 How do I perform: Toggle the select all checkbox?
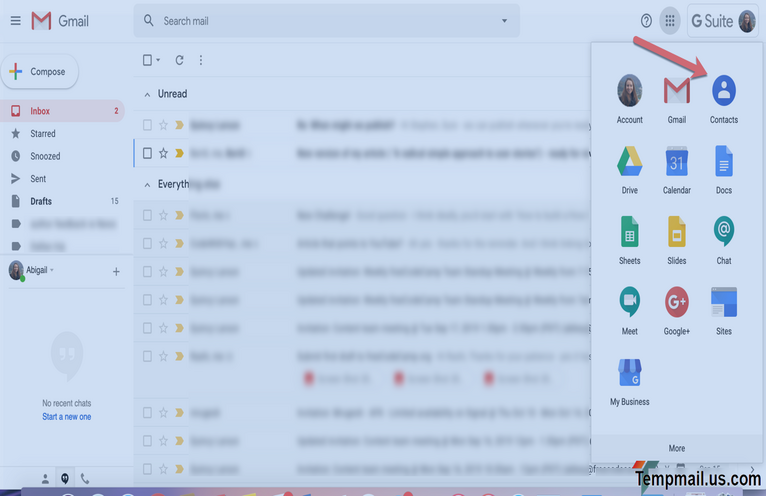pos(147,60)
